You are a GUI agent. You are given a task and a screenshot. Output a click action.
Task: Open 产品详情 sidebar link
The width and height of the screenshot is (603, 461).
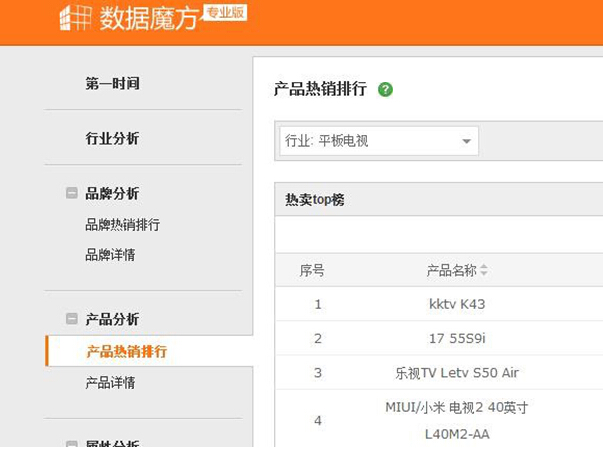[110, 383]
